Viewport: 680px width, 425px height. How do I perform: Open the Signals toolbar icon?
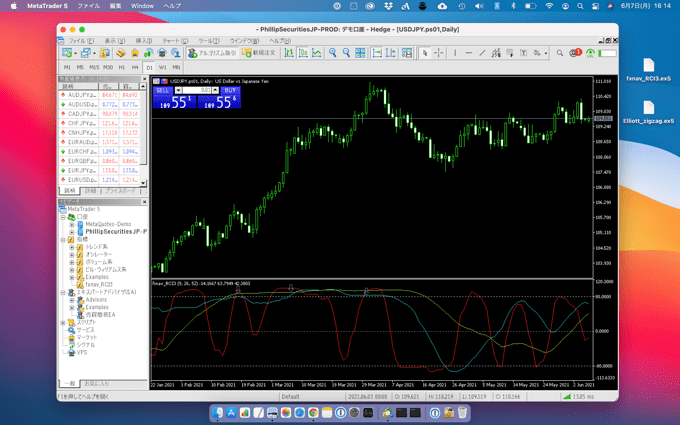(148, 53)
